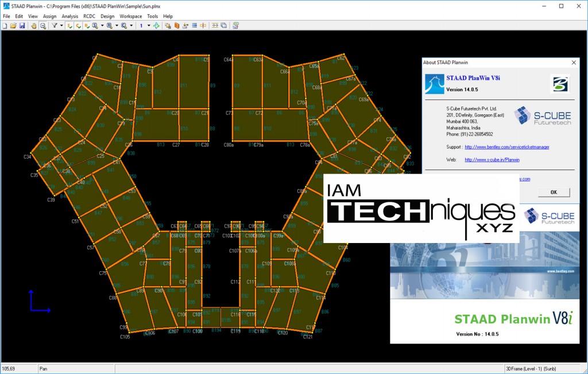
Task: Click the Bentley logo in About dialog
Action: (560, 83)
